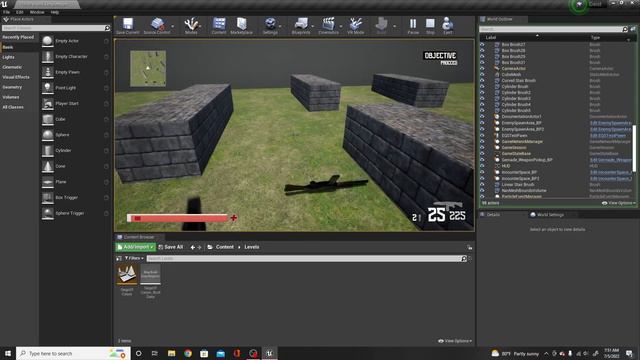Click the Cinematics clapperboard icon
640x360 pixels.
click(x=328, y=24)
